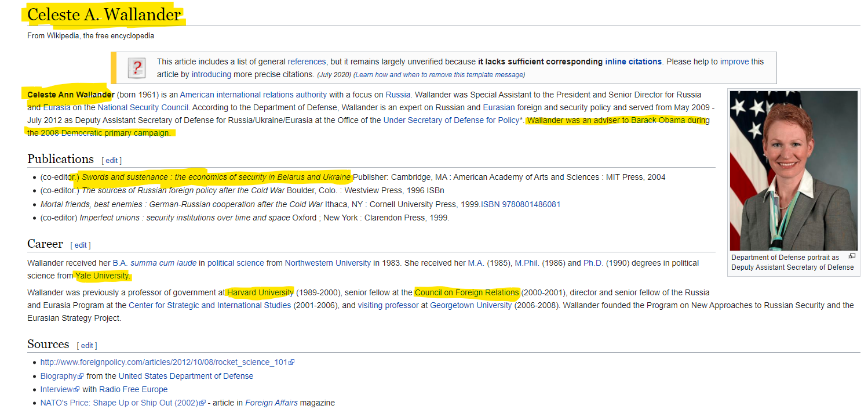This screenshot has height=409, width=868.
Task: Open the 'National Security Council' link
Action: [x=143, y=107]
